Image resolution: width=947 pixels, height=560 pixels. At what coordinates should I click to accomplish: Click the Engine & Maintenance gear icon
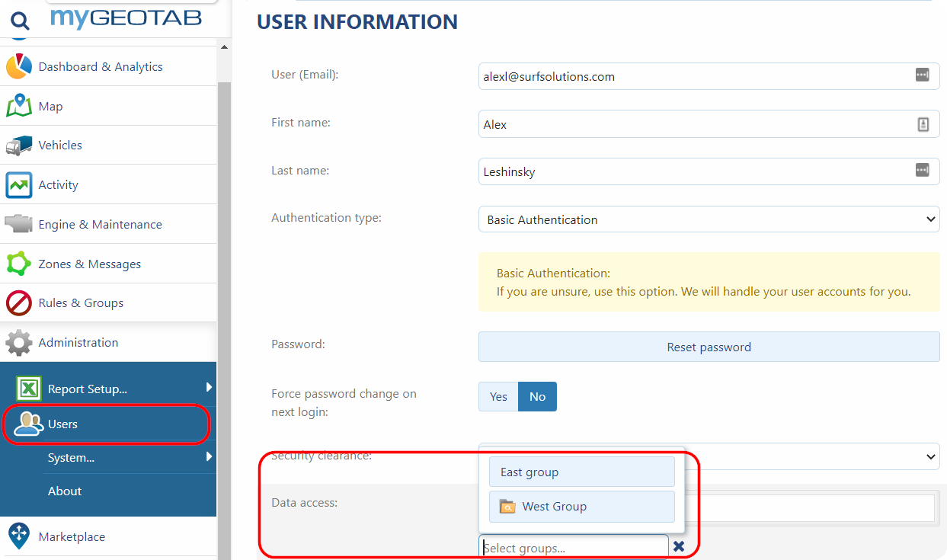[20, 223]
